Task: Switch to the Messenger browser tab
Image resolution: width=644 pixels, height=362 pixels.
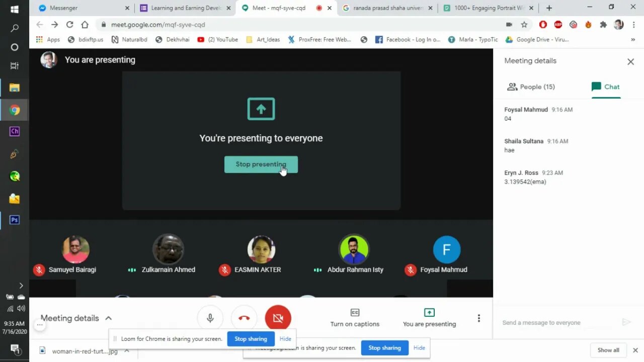Action: (83, 8)
